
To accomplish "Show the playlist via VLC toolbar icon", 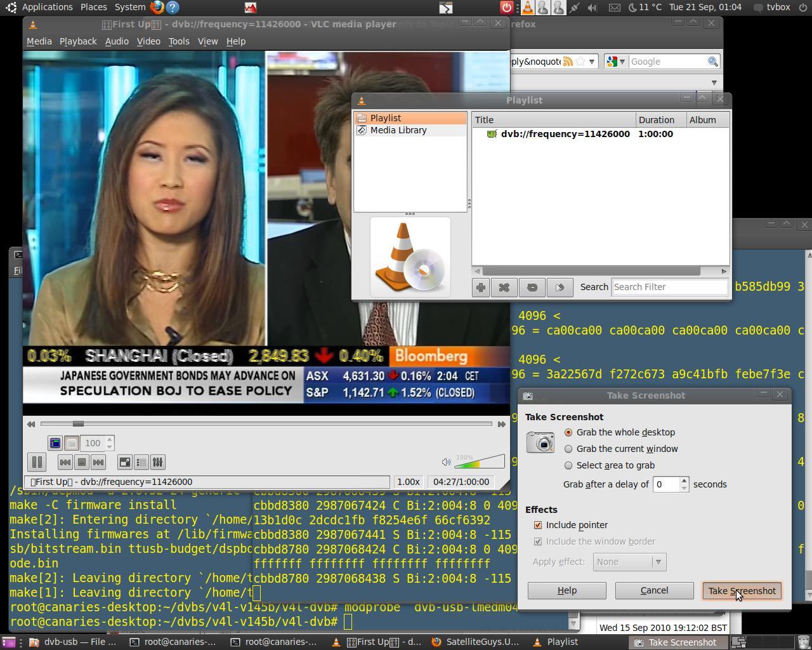I will pos(141,462).
